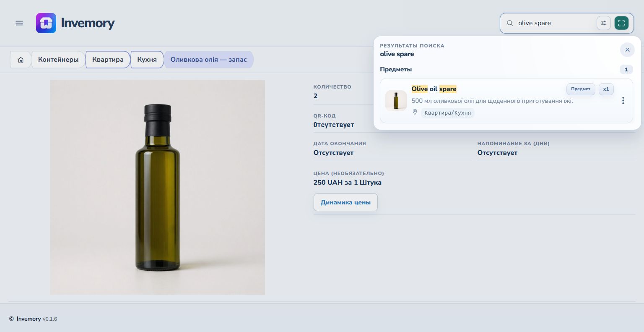Click the Предметы results count badge
Viewport: 644px width, 332px height.
[626, 70]
